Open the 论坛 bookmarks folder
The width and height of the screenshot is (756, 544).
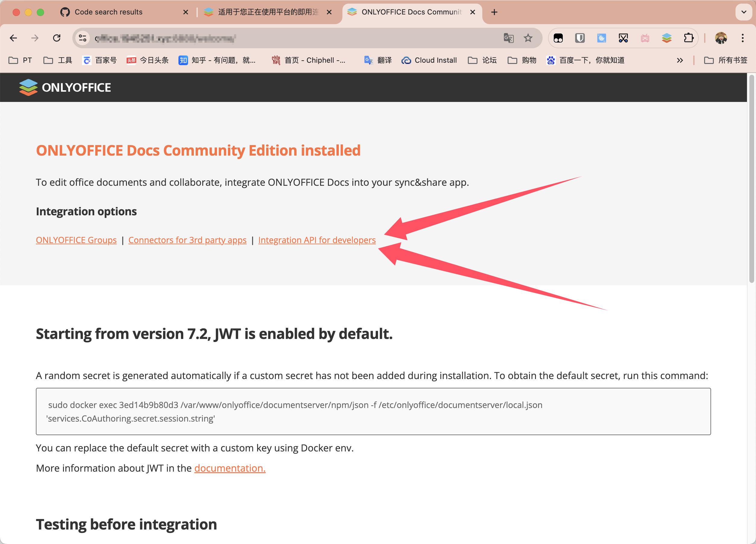pos(482,60)
